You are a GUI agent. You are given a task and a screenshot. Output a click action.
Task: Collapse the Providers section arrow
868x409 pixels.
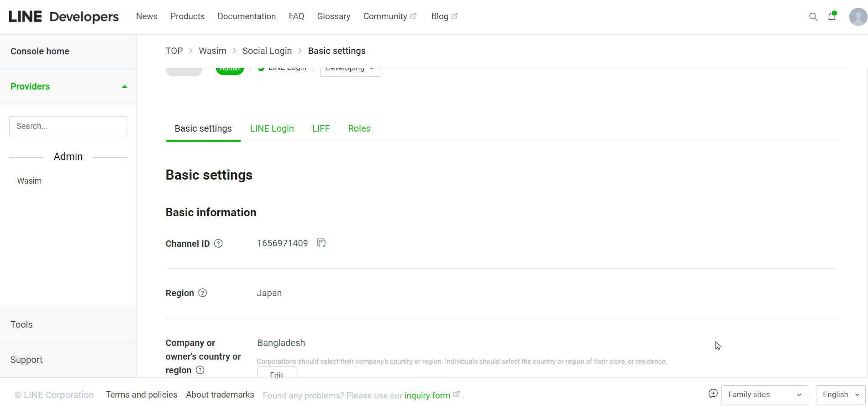point(125,86)
